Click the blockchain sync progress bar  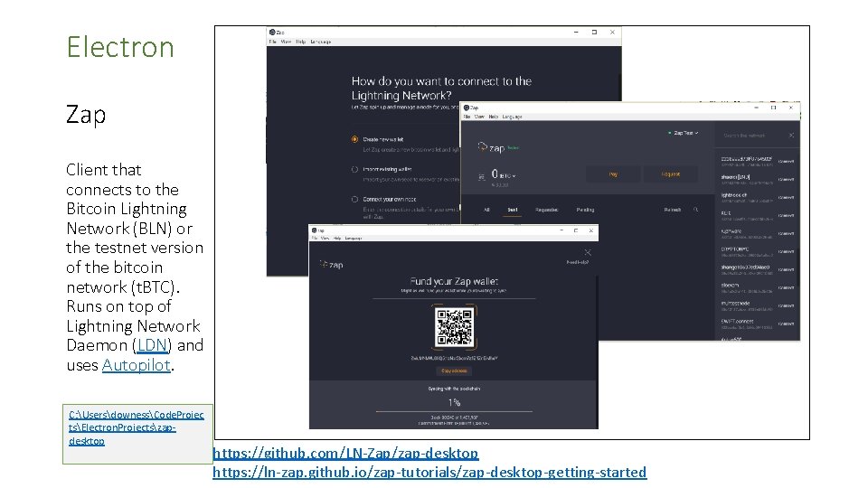(454, 412)
